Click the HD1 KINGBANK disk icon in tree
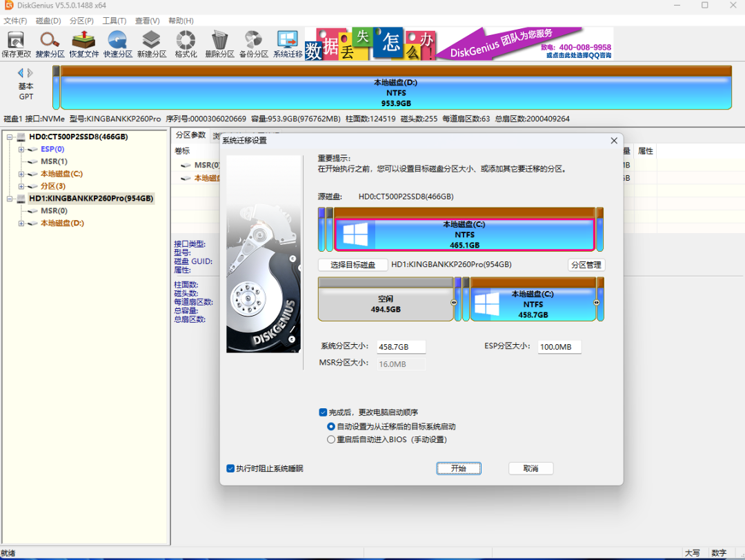The image size is (745, 560). (x=21, y=199)
